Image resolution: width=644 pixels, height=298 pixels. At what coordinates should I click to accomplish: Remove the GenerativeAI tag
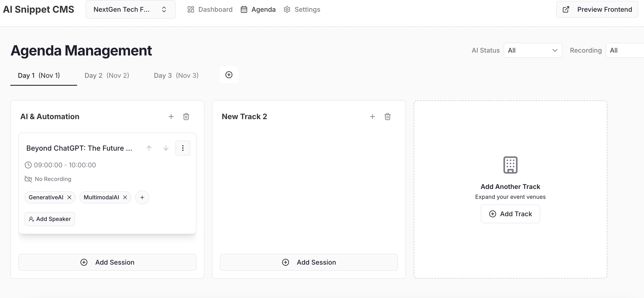(x=70, y=197)
